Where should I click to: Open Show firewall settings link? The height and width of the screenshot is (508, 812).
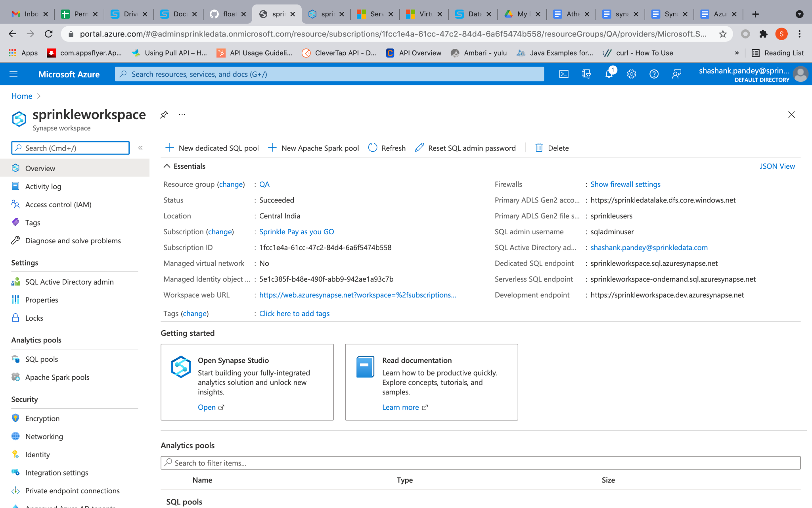click(x=625, y=184)
